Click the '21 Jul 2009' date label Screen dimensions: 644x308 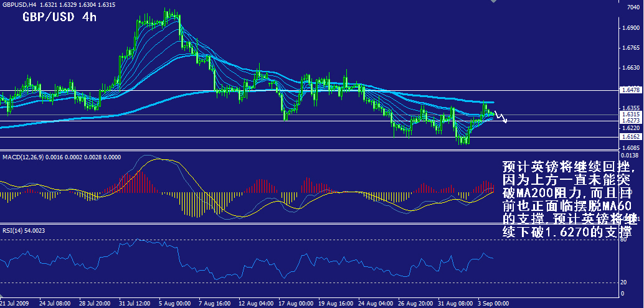tap(14, 304)
